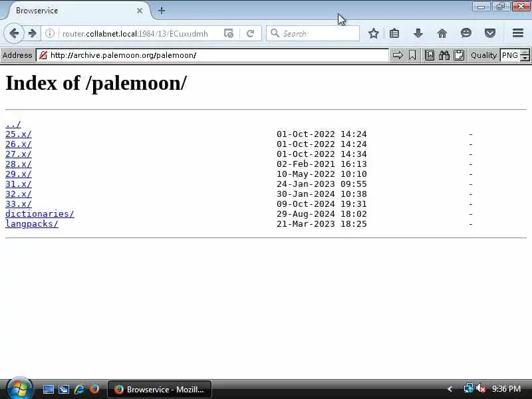Click the Browservice bookmark icon

[x=412, y=55]
